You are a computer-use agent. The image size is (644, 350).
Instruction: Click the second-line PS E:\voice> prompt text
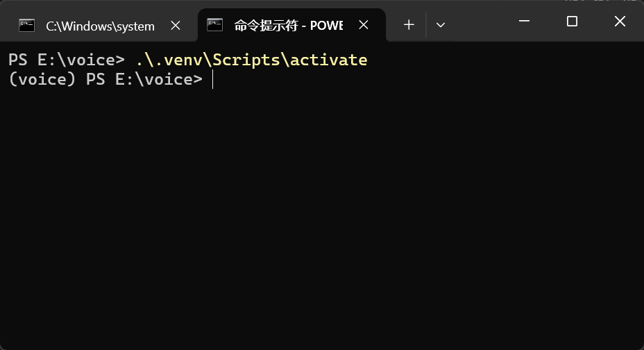pyautogui.click(x=144, y=80)
